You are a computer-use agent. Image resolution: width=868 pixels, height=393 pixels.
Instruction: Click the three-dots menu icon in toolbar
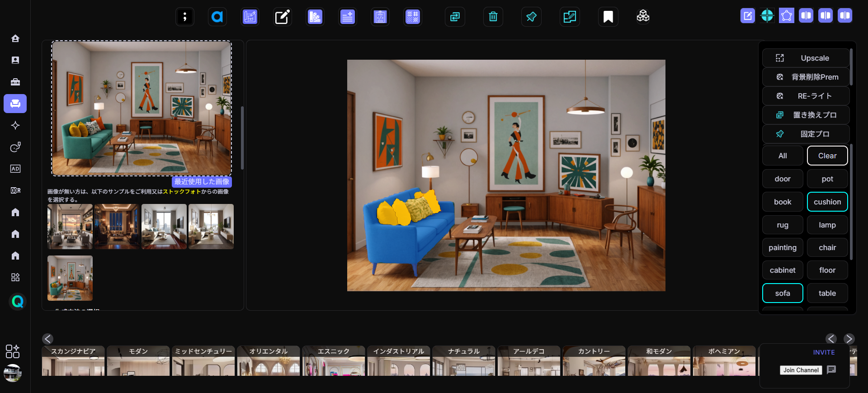click(x=185, y=17)
